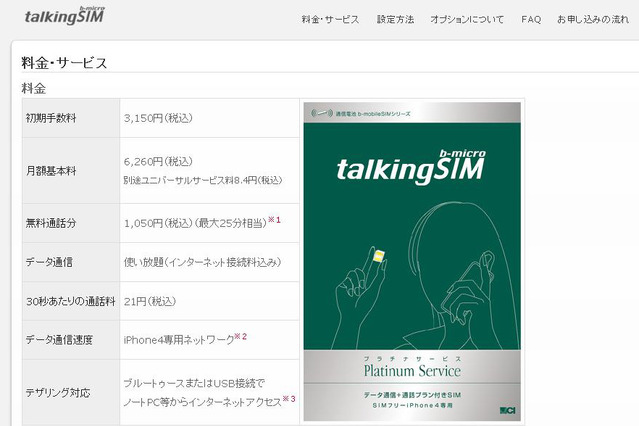Open the 設定方法 menu item

(395, 19)
